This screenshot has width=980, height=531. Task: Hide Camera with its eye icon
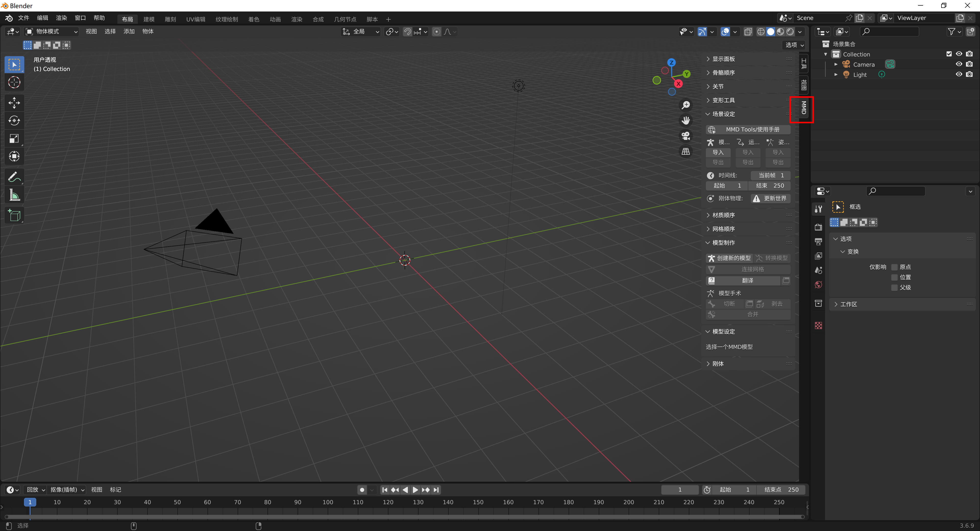(x=959, y=64)
